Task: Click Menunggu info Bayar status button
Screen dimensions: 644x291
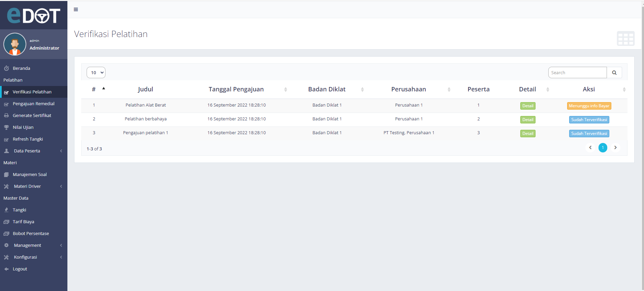Action: tap(589, 106)
